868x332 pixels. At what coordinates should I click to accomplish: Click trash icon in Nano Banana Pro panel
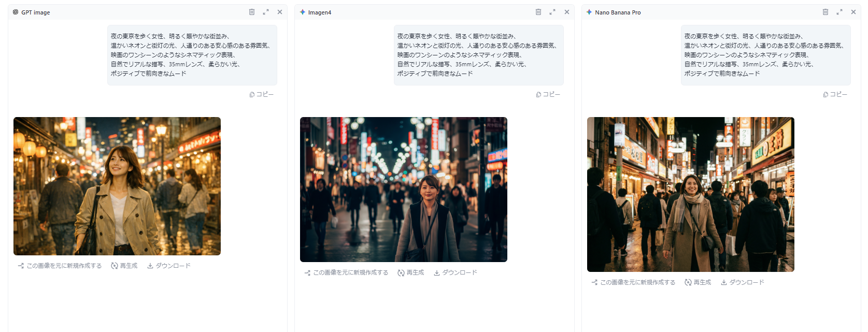pos(826,12)
